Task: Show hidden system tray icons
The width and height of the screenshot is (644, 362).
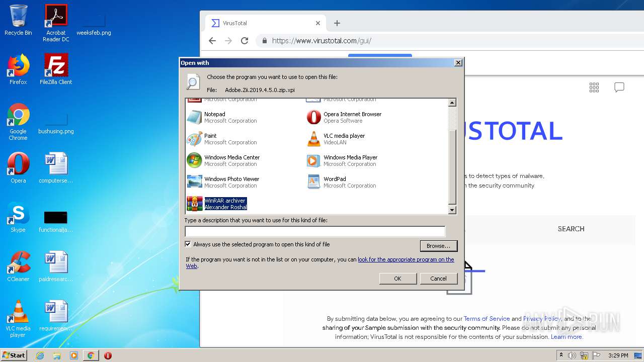Action: [x=561, y=355]
